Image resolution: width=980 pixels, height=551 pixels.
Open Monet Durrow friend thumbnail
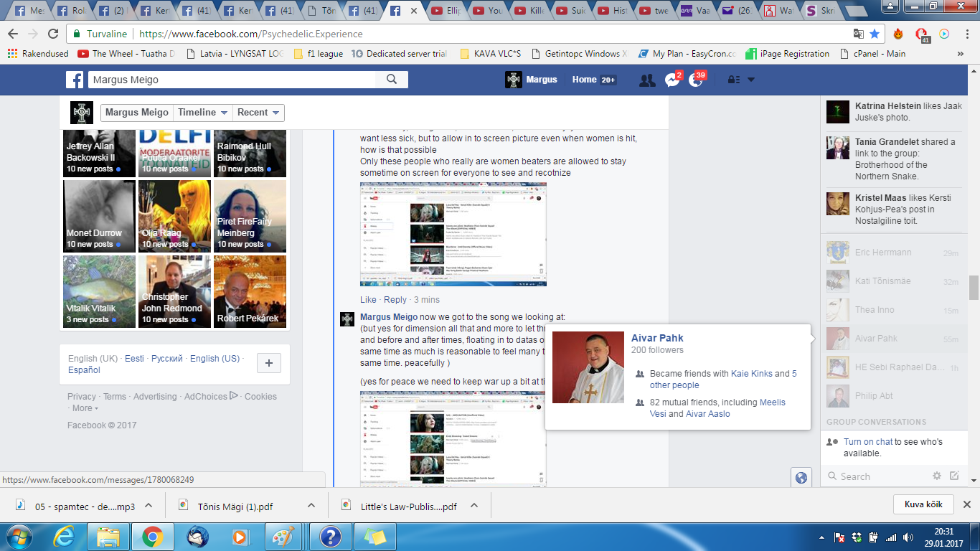pyautogui.click(x=100, y=216)
